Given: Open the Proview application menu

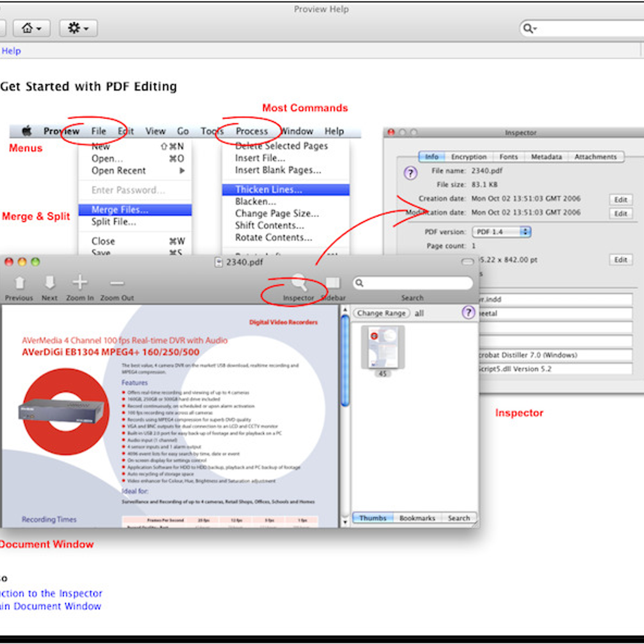Looking at the screenshot, I should 61,131.
